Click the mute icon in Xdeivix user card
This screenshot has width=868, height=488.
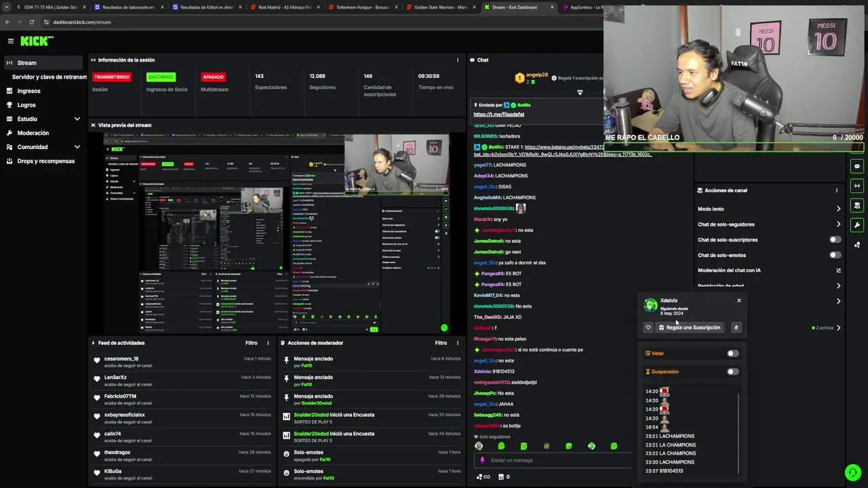coord(736,327)
